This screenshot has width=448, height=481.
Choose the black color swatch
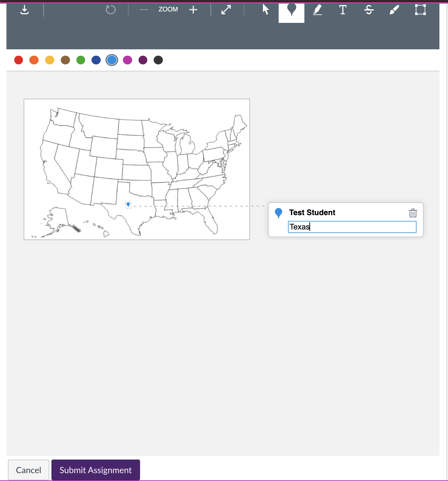coord(158,60)
